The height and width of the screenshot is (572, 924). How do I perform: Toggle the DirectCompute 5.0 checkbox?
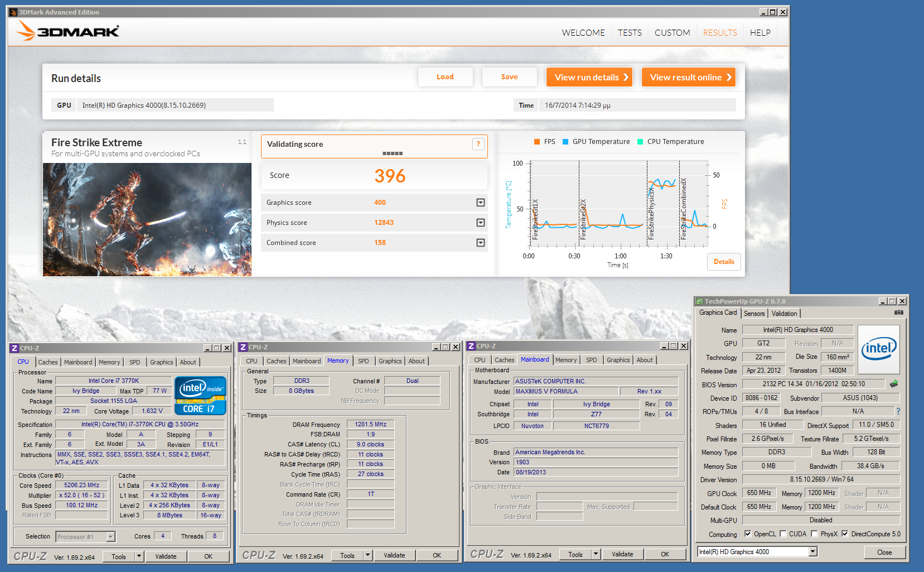(x=845, y=533)
